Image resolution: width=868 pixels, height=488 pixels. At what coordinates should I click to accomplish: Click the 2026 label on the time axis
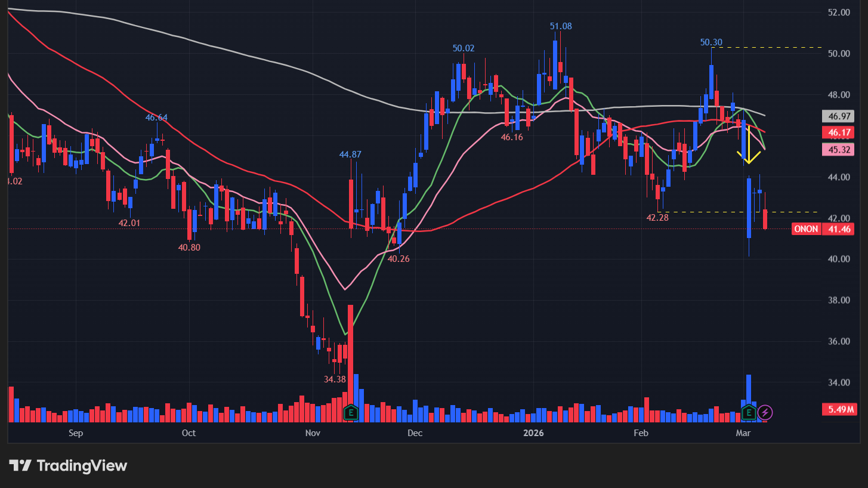tap(533, 433)
